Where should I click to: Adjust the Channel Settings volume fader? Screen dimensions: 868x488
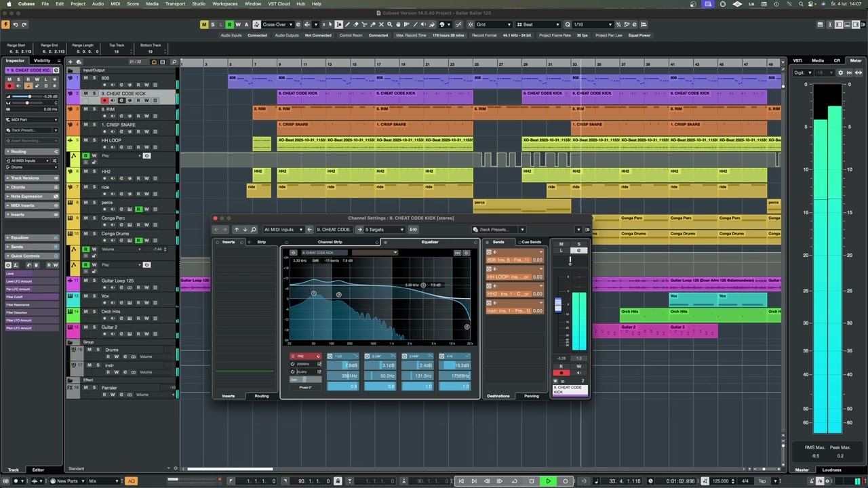[x=558, y=305]
